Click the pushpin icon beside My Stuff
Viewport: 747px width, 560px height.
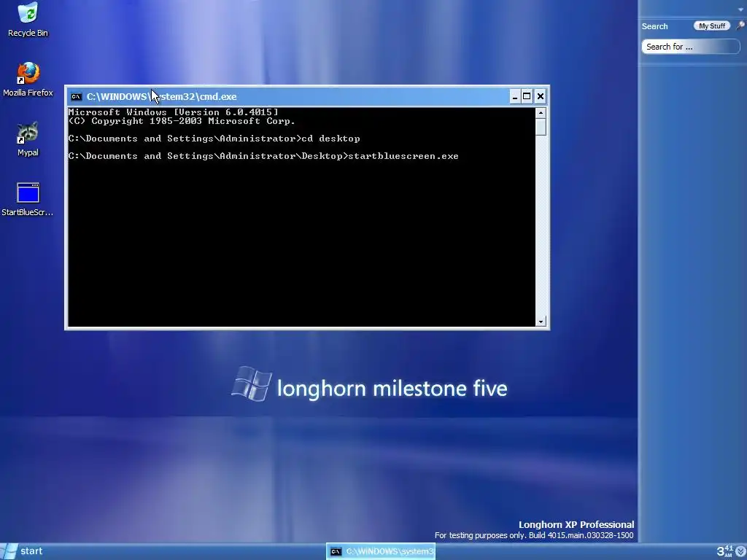coord(740,26)
